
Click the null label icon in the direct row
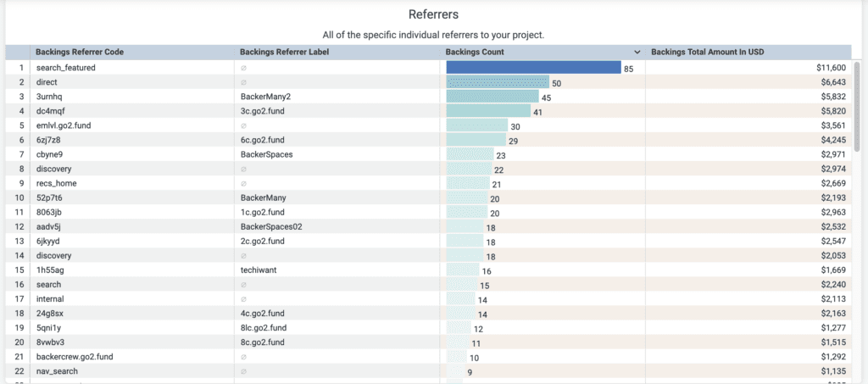[x=244, y=82]
